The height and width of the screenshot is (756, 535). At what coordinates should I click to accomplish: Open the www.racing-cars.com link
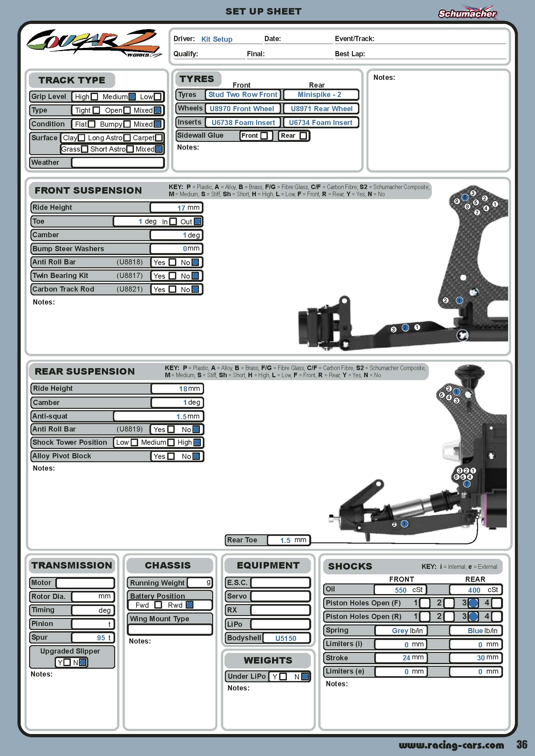tap(451, 744)
